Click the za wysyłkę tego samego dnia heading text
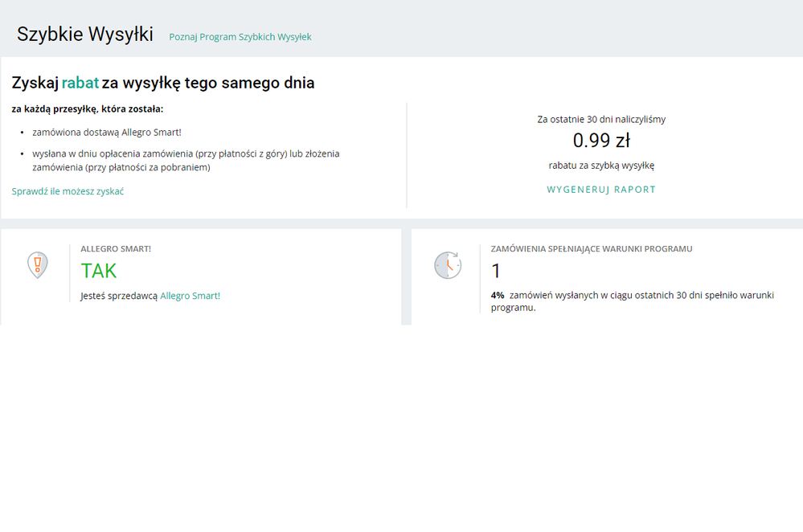Screen dimensions: 803x532 click(208, 83)
